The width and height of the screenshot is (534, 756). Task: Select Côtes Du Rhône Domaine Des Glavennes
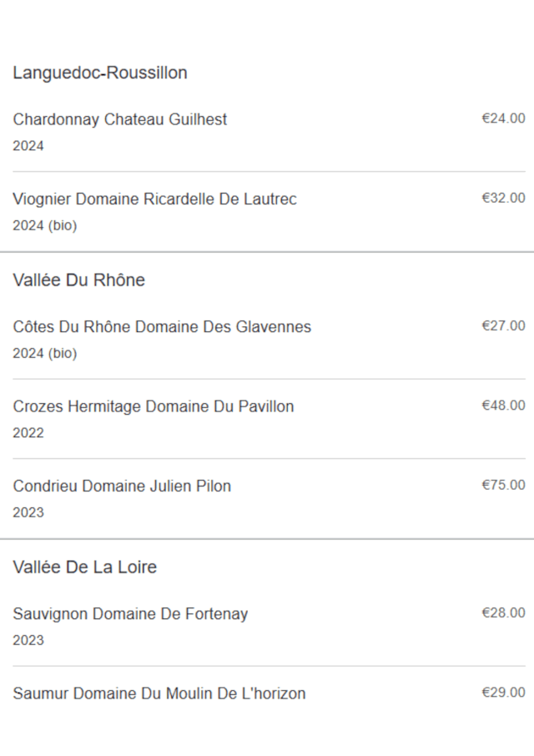pyautogui.click(x=162, y=327)
